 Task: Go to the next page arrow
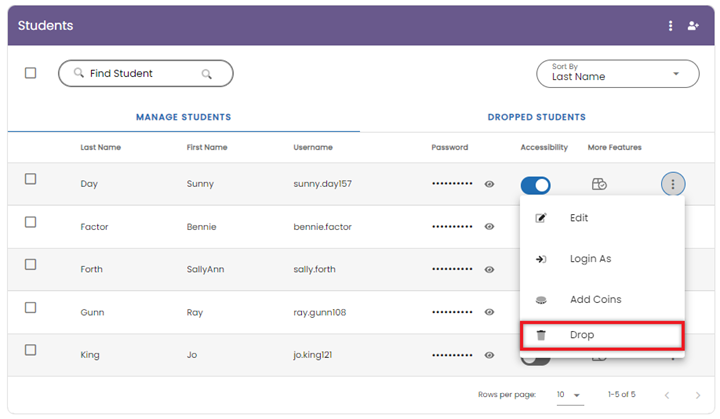tap(698, 395)
